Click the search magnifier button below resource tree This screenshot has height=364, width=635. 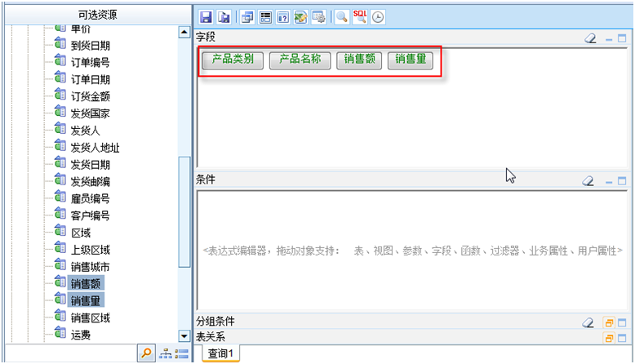pyautogui.click(x=146, y=353)
